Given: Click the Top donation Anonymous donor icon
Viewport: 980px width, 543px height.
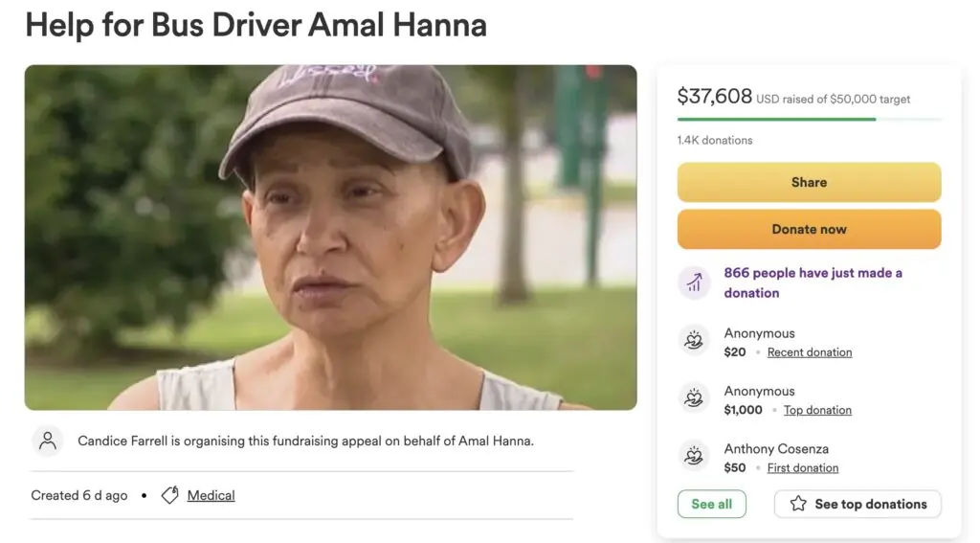Looking at the screenshot, I should pyautogui.click(x=694, y=398).
